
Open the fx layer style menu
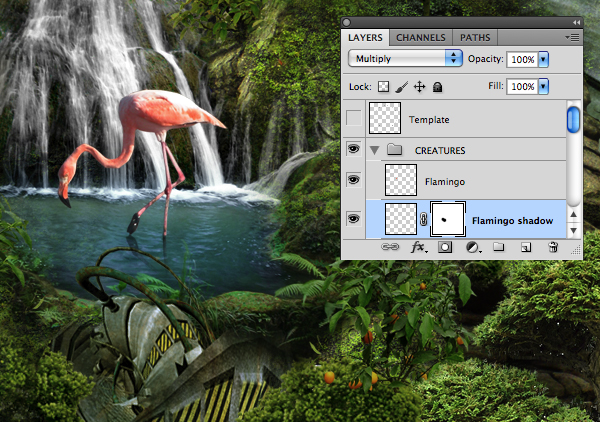click(x=419, y=247)
